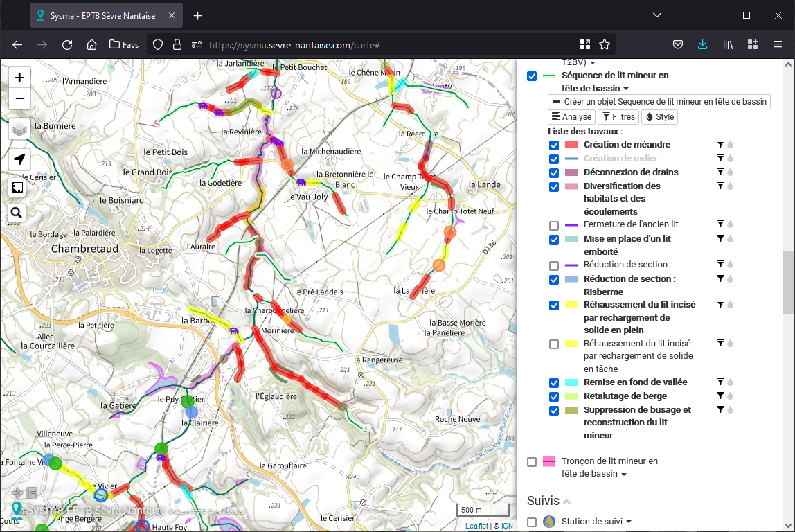The image size is (795, 532).
Task: Select the Sysma browser tab
Action: (x=104, y=15)
